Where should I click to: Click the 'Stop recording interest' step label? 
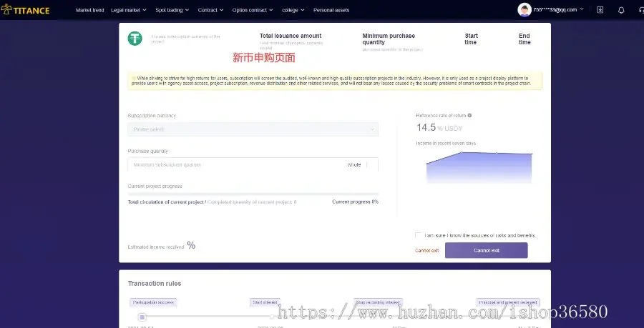(x=378, y=302)
